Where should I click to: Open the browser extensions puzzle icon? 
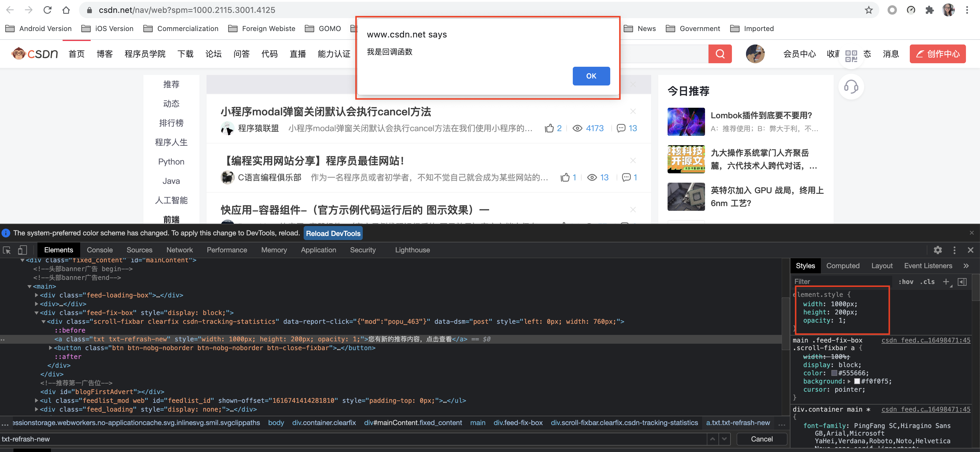(930, 10)
